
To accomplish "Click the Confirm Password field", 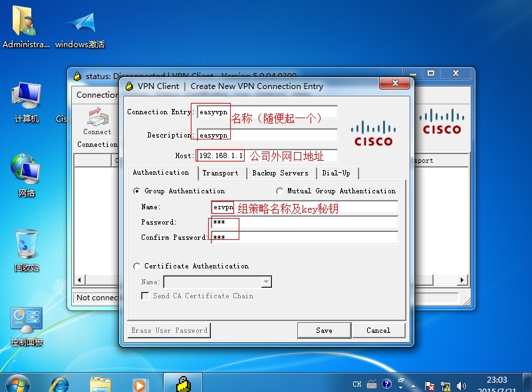I will [305, 237].
